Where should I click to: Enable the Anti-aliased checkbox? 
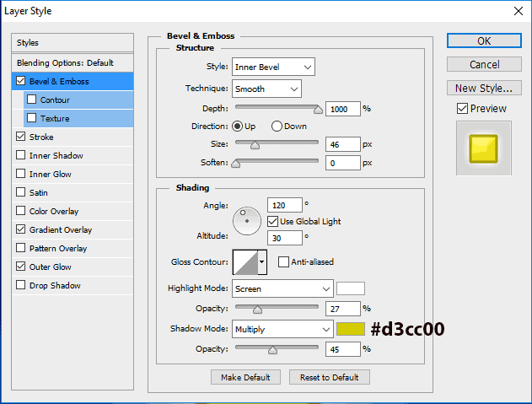[x=283, y=262]
